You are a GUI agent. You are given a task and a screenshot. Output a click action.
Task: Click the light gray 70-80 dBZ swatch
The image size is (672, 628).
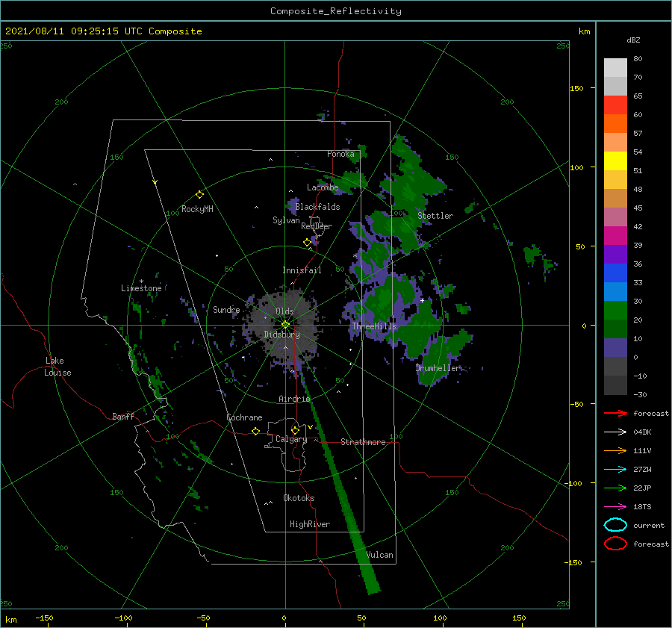pos(615,67)
